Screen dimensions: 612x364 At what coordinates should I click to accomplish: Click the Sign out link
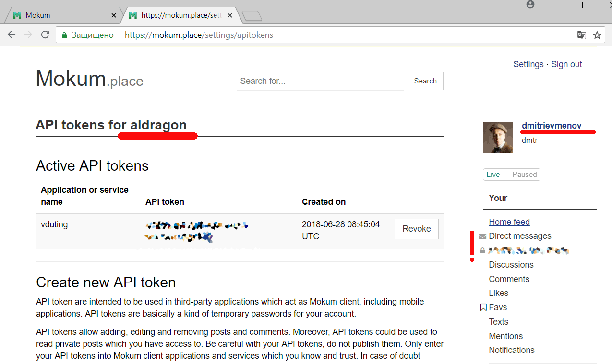pos(566,64)
